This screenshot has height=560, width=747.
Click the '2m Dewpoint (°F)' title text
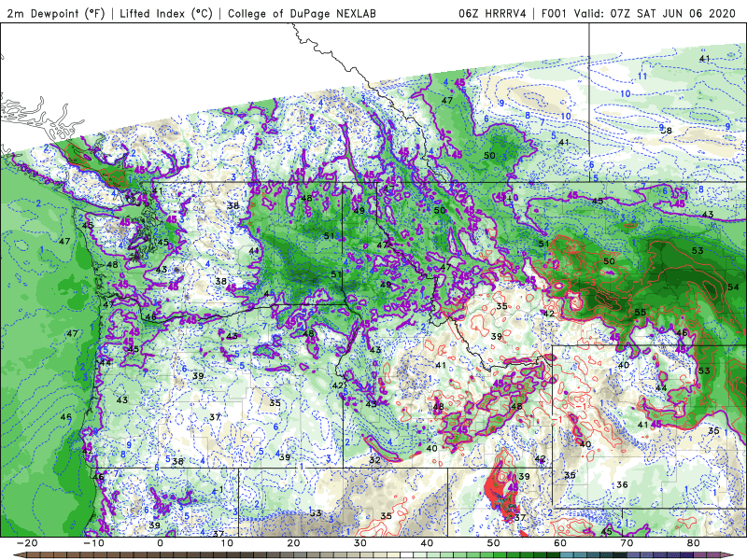pos(55,13)
